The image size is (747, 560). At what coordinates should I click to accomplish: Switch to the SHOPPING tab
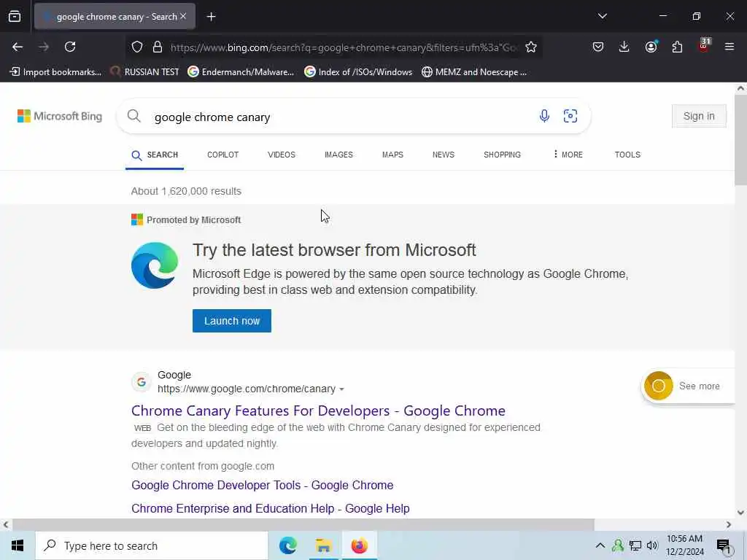(x=502, y=155)
